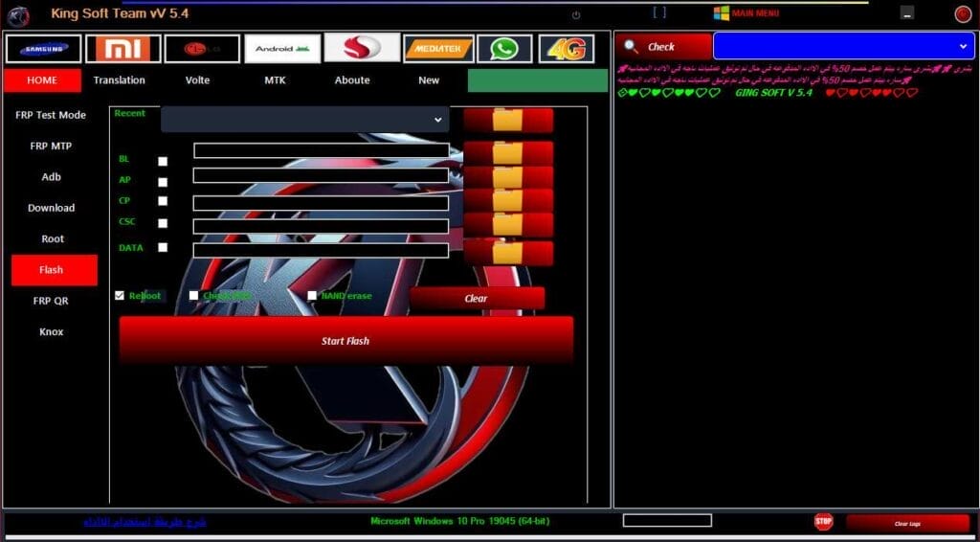Enable the BL checkbox
The width and height of the screenshot is (980, 542).
(x=163, y=161)
